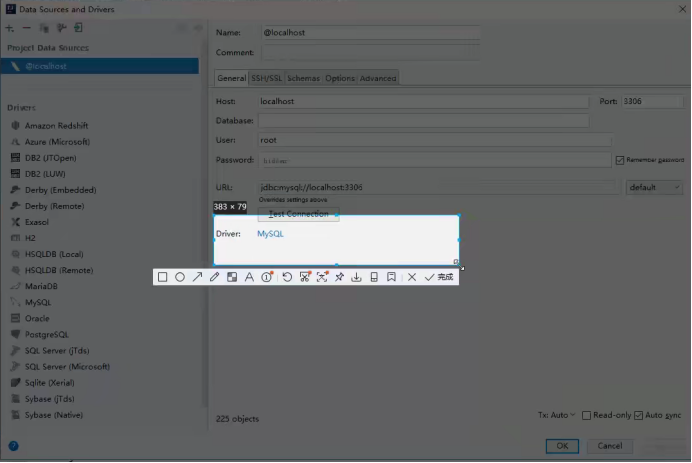Select Oracle driver
This screenshot has width=692, height=463.
[x=37, y=319]
